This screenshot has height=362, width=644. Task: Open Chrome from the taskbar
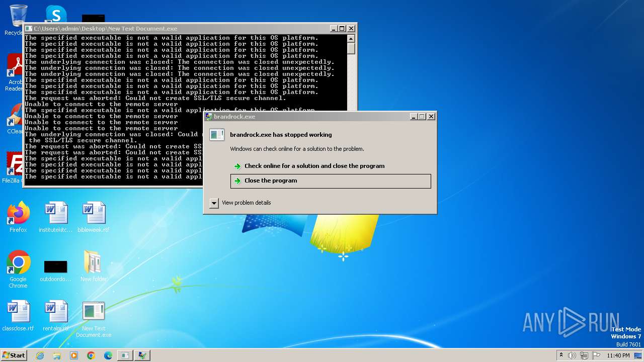coord(91,355)
